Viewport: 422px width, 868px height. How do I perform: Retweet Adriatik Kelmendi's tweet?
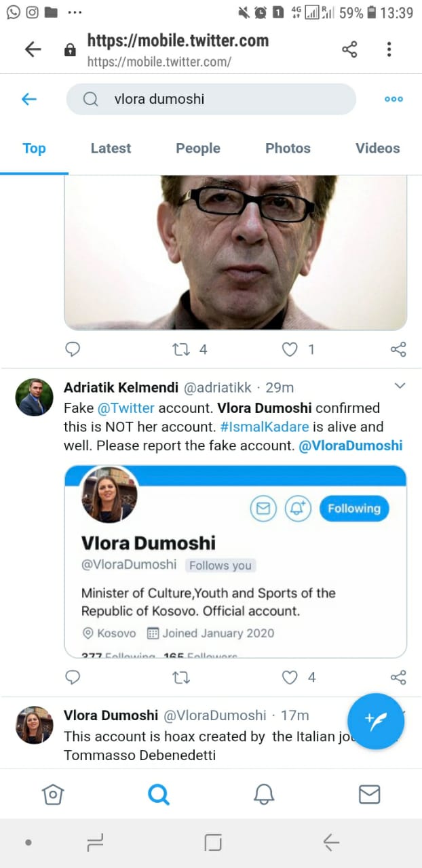tap(181, 677)
